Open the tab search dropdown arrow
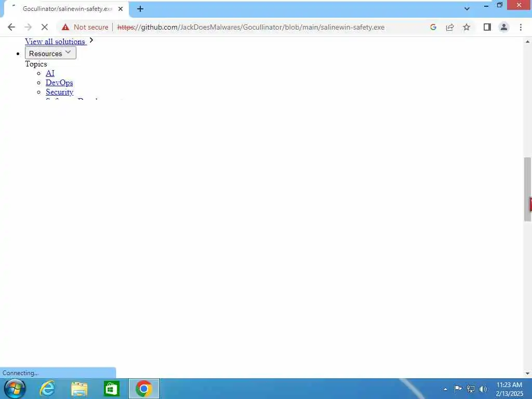 (x=467, y=9)
